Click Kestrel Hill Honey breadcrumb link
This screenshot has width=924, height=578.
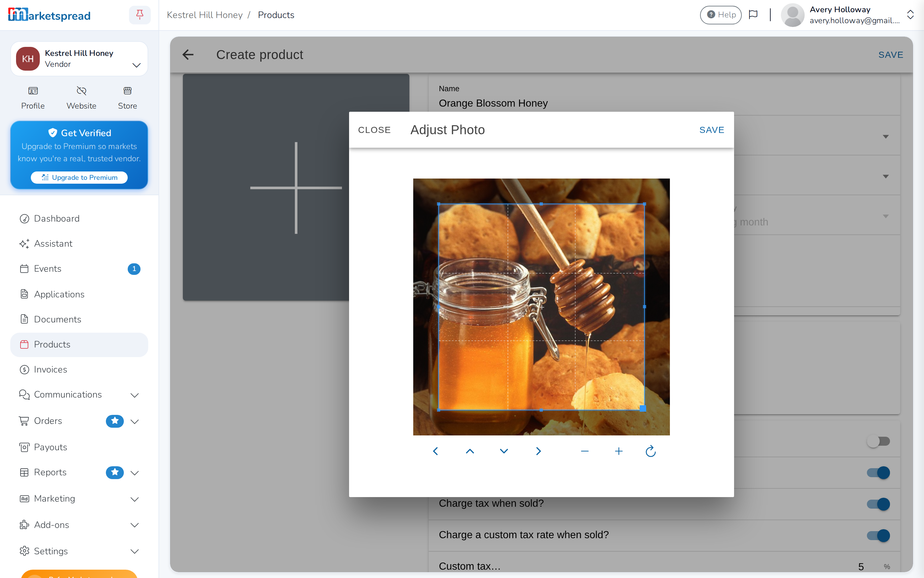(205, 15)
